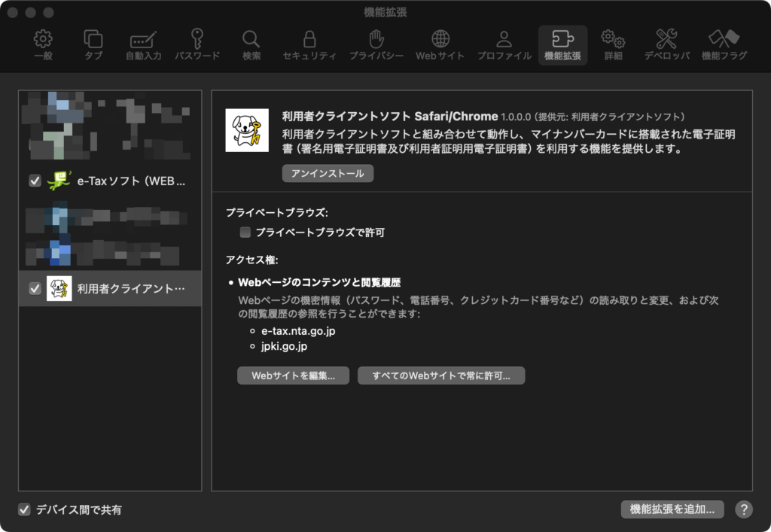Screen dimensions: 771x532
Task: Select the 詳細 gears icon
Action: (x=613, y=45)
